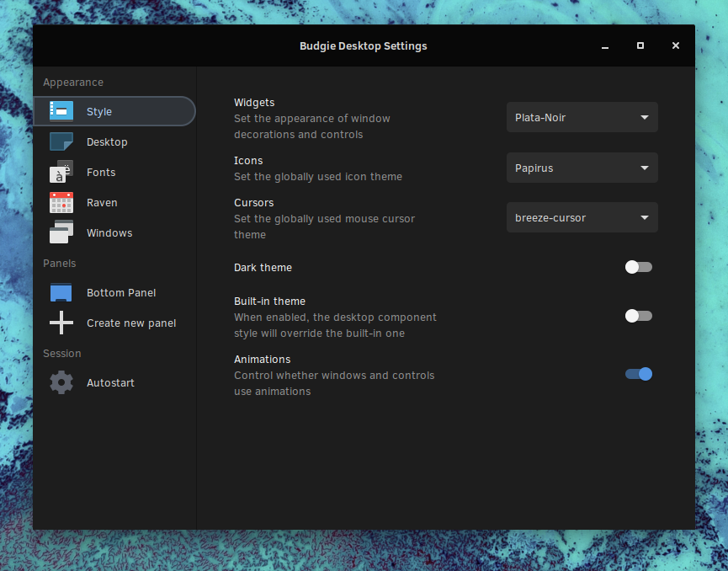Click the Cursors setting label

(253, 203)
